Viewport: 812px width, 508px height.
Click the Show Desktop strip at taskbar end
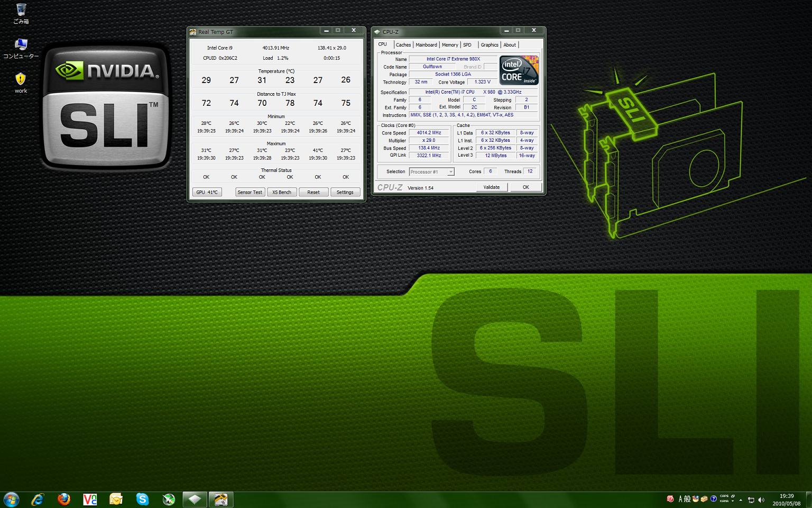click(808, 500)
